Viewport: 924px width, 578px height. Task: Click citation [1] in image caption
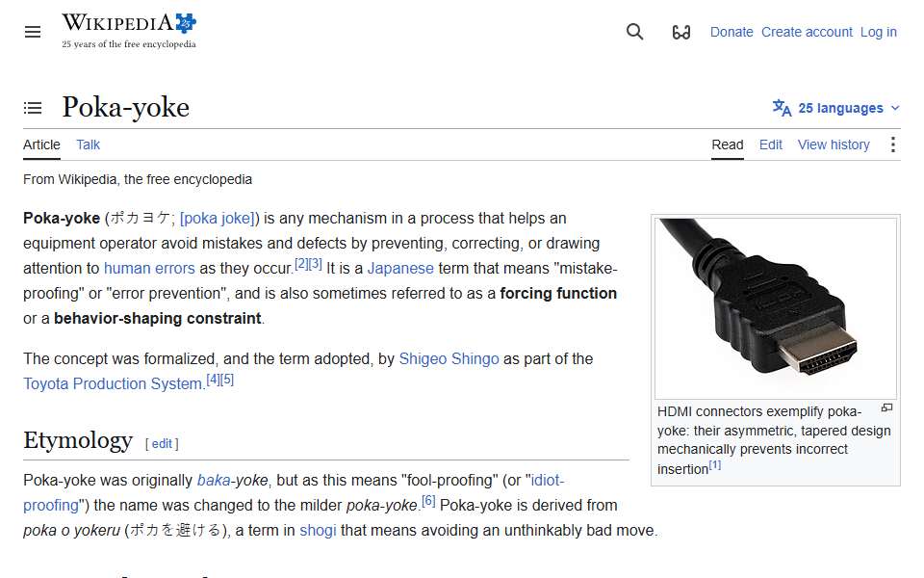click(x=715, y=464)
